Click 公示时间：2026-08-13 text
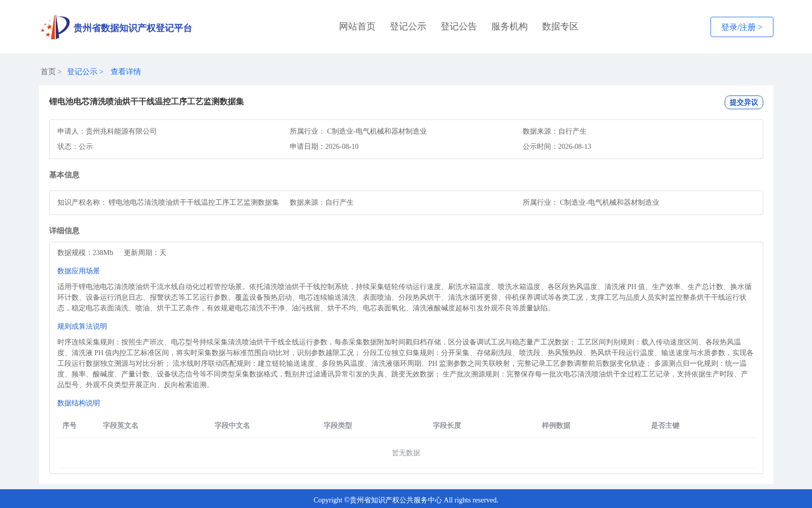The width and height of the screenshot is (812, 508). [557, 146]
